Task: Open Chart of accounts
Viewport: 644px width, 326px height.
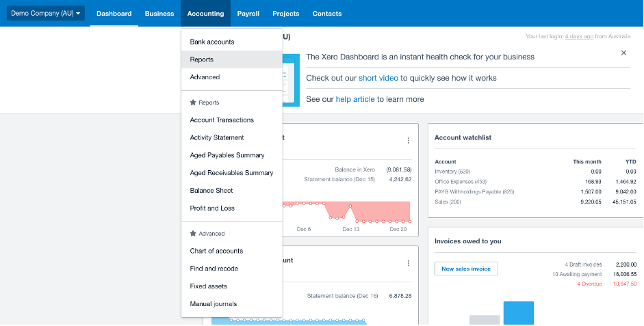Action: (231, 251)
